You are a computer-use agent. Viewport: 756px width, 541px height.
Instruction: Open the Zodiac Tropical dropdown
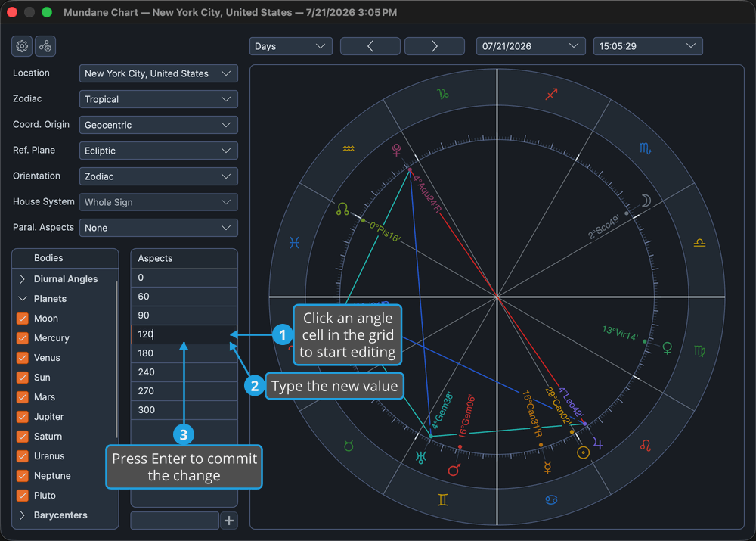[158, 99]
